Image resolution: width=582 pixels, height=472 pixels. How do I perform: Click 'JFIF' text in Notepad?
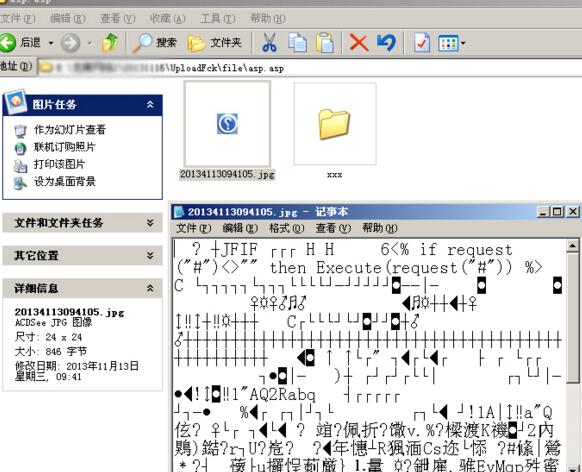coord(240,249)
